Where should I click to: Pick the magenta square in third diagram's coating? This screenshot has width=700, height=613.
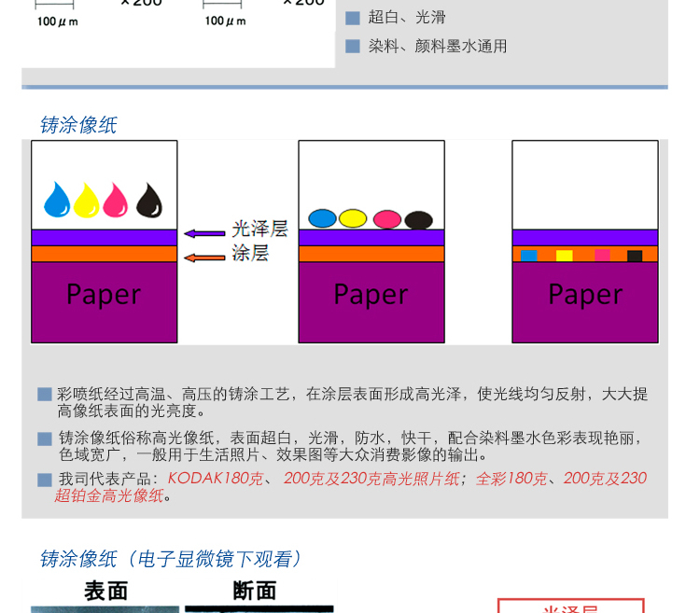point(602,255)
